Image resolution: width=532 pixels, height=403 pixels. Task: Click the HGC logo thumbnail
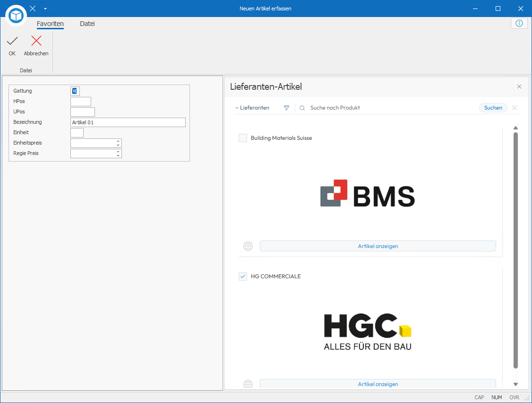click(x=368, y=331)
